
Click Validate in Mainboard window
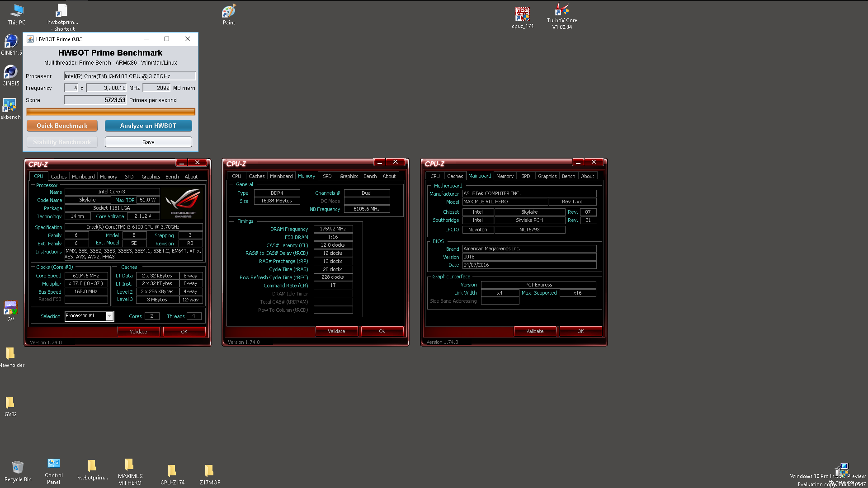click(535, 331)
